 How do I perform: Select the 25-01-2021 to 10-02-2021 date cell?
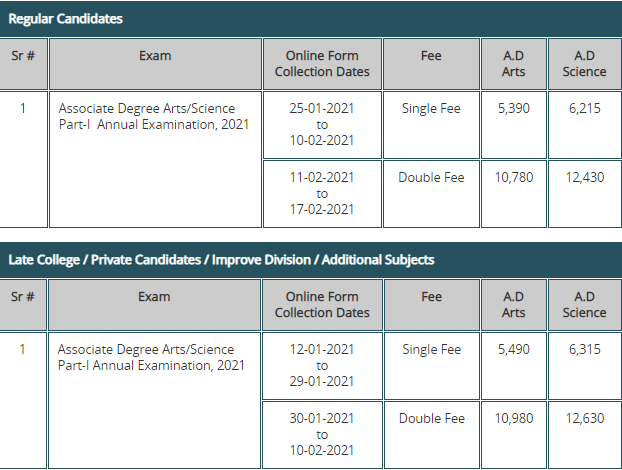322,125
